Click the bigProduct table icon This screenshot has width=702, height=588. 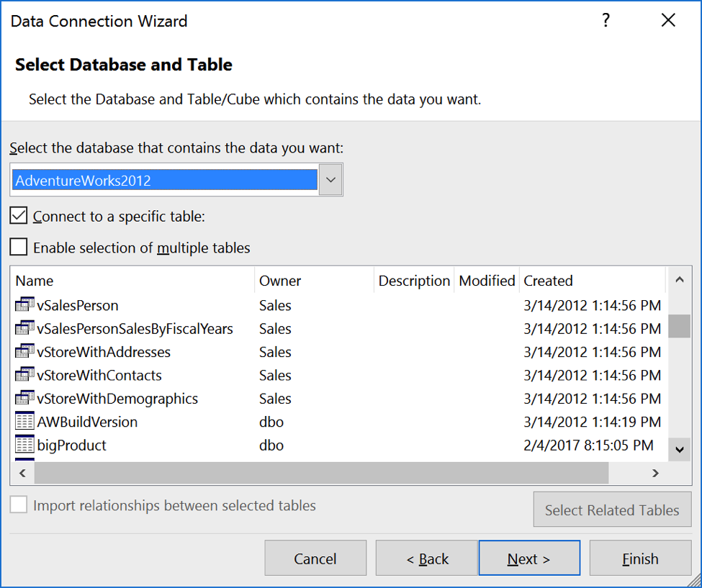(24, 444)
